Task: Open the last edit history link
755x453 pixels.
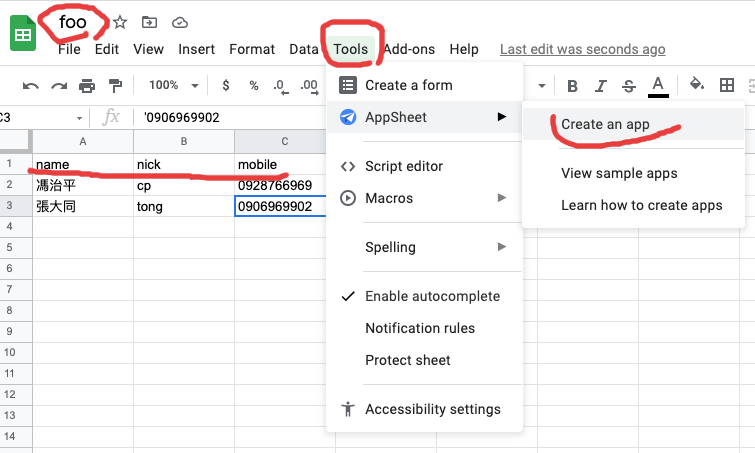Action: [x=582, y=49]
